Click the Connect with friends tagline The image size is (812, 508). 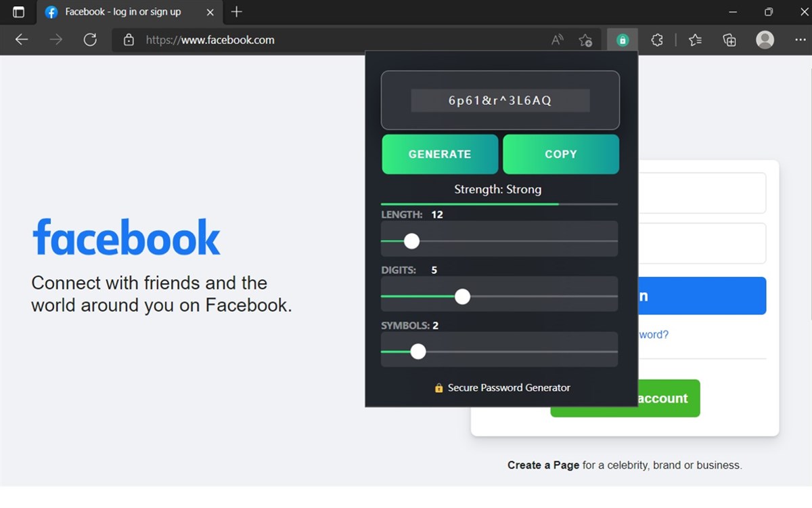(162, 294)
